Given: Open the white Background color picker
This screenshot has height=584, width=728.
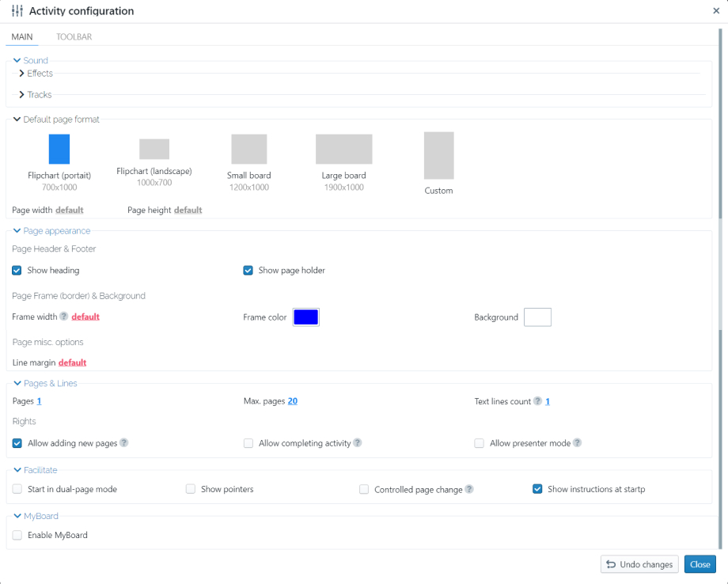Looking at the screenshot, I should [x=537, y=317].
